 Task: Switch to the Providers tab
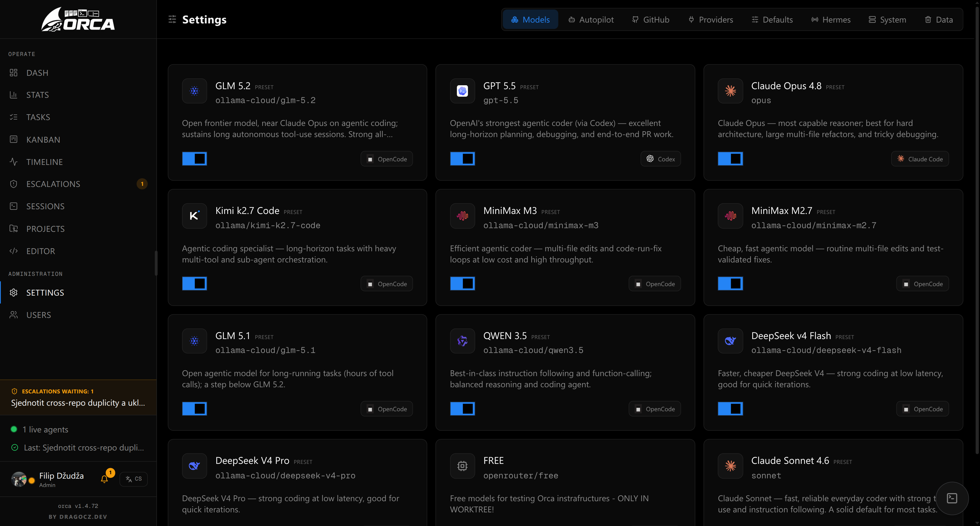pyautogui.click(x=711, y=20)
